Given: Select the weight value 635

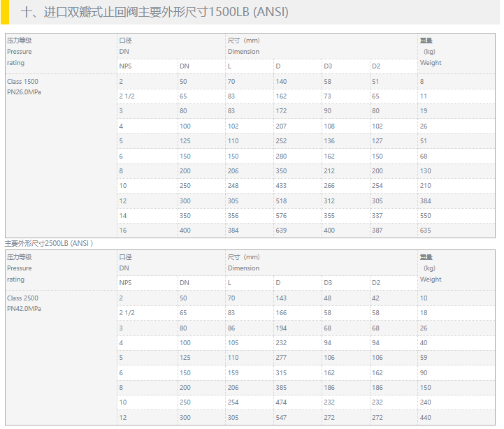Looking at the screenshot, I should tap(426, 231).
